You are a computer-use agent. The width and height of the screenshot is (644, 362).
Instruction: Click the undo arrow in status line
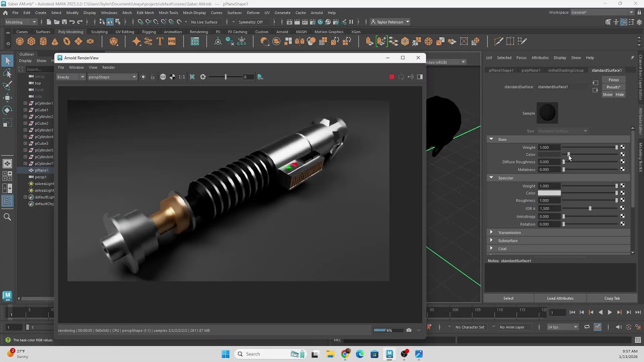72,22
